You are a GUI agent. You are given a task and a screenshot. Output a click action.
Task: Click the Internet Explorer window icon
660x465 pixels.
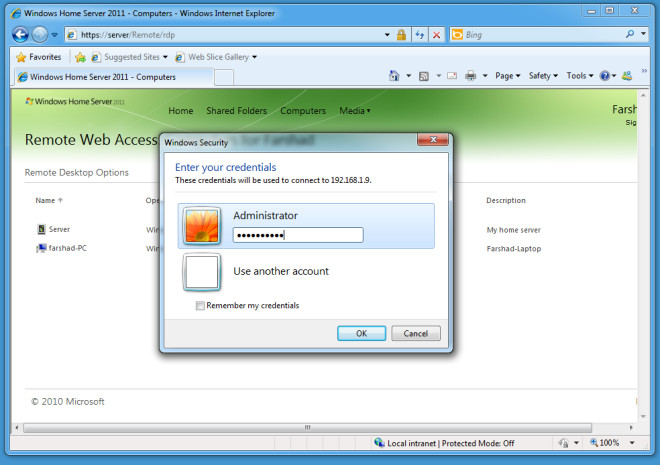(16, 13)
